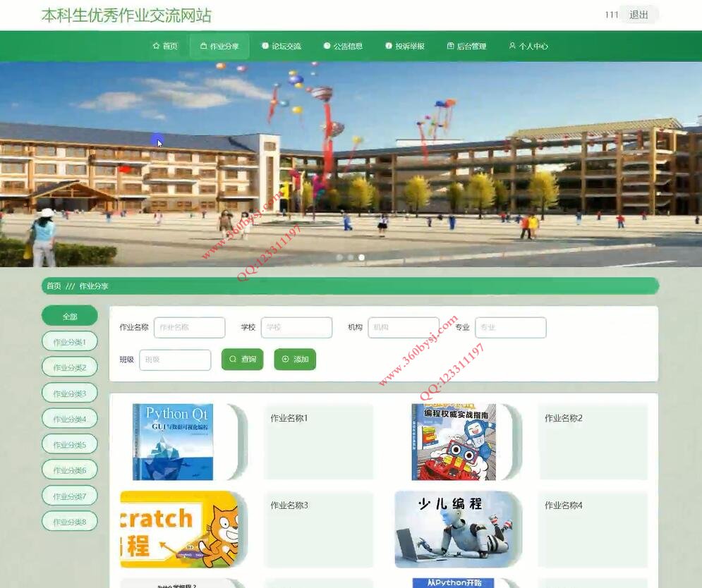Image resolution: width=702 pixels, height=588 pixels.
Task: Click the plus icon in 添加 button
Action: point(285,359)
